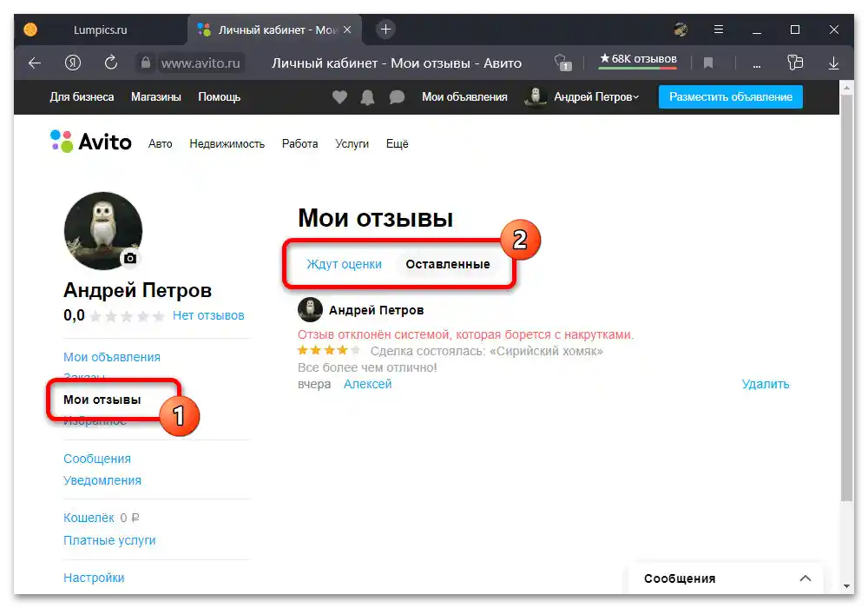Image resolution: width=868 pixels, height=608 pixels.
Task: Close the Личный кабинет tab
Action: (x=347, y=30)
